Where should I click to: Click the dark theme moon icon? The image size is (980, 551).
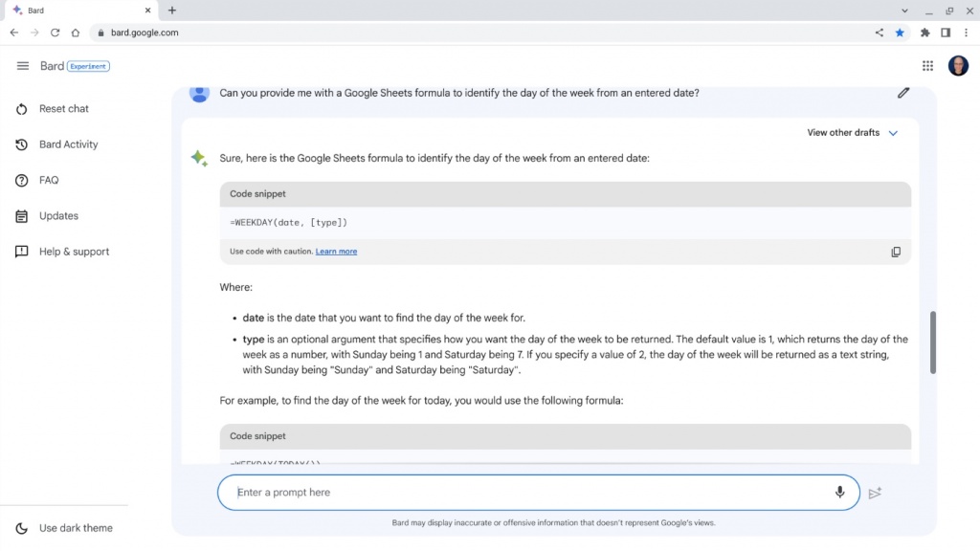pyautogui.click(x=21, y=528)
